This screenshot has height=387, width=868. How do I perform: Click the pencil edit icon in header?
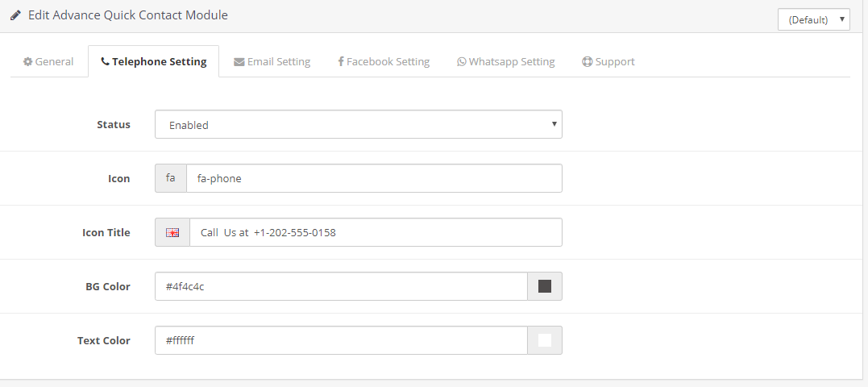click(15, 15)
